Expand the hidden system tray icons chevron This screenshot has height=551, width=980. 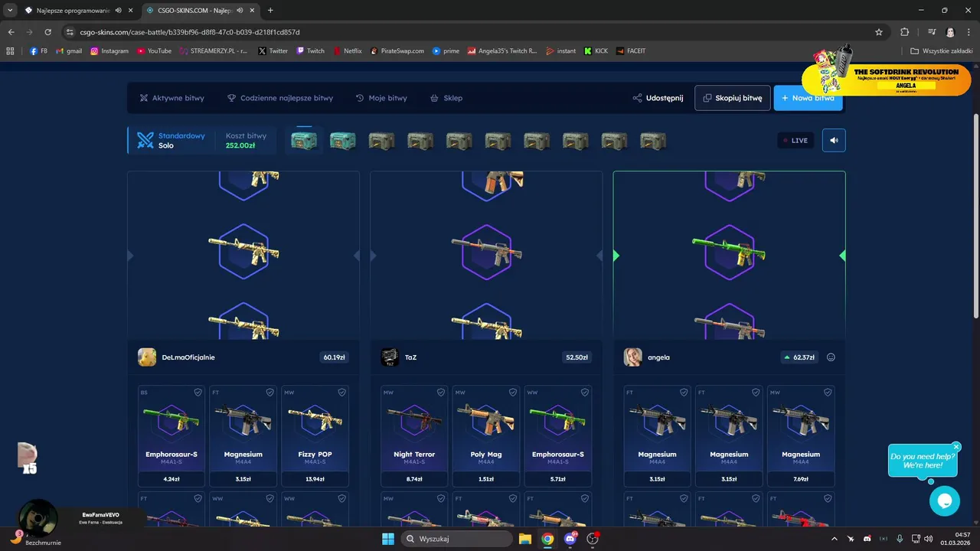point(834,539)
